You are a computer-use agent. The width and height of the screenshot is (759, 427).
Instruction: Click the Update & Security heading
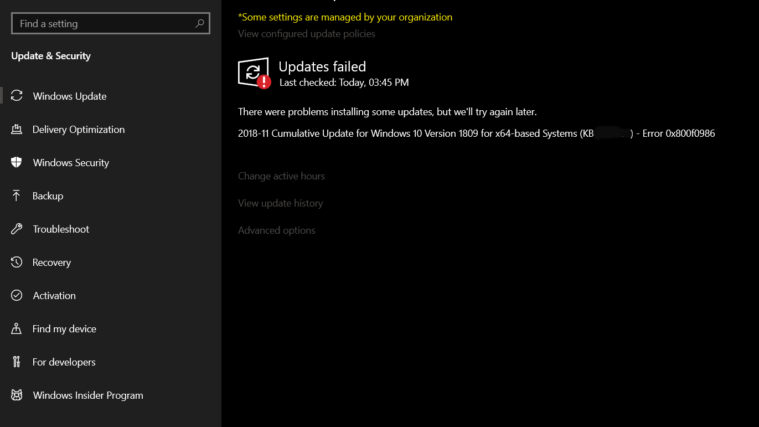pos(51,56)
